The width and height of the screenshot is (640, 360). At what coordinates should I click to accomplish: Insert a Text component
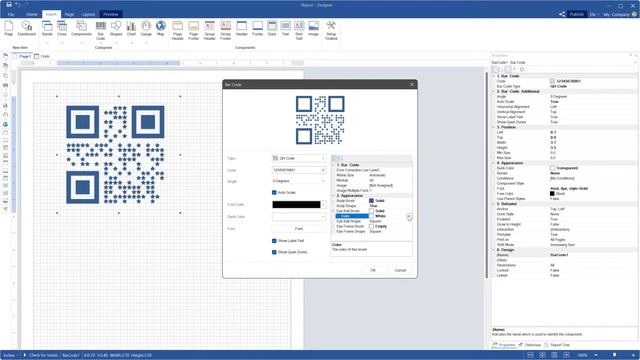click(x=286, y=29)
